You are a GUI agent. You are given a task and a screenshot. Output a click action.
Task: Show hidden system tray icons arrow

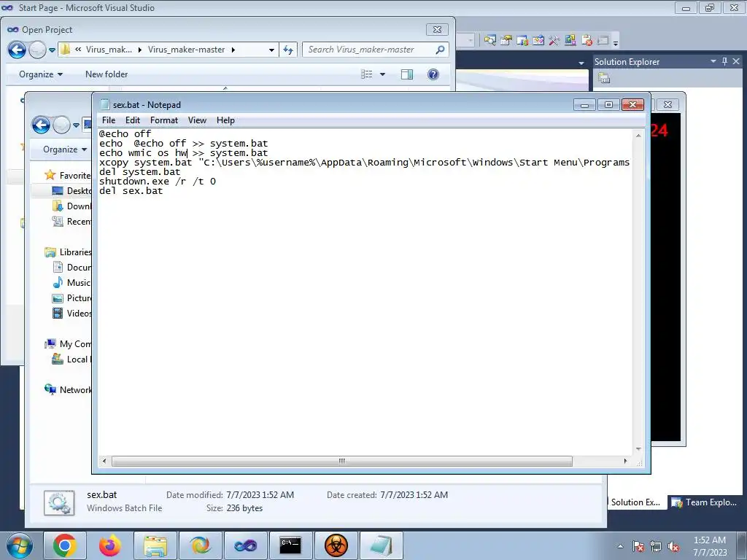(620, 546)
